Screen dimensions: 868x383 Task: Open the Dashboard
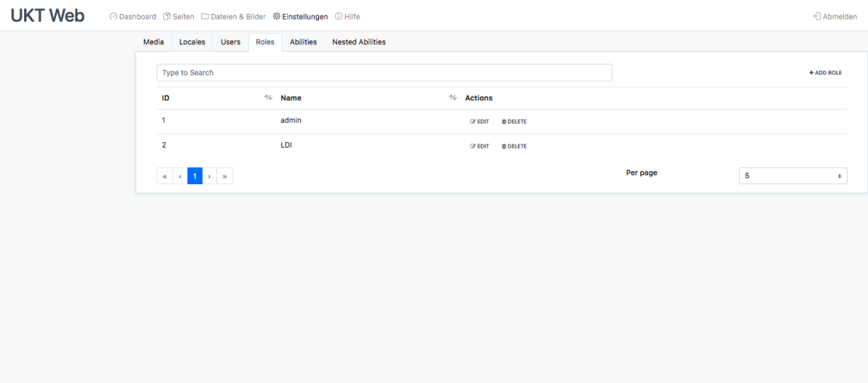coord(133,16)
